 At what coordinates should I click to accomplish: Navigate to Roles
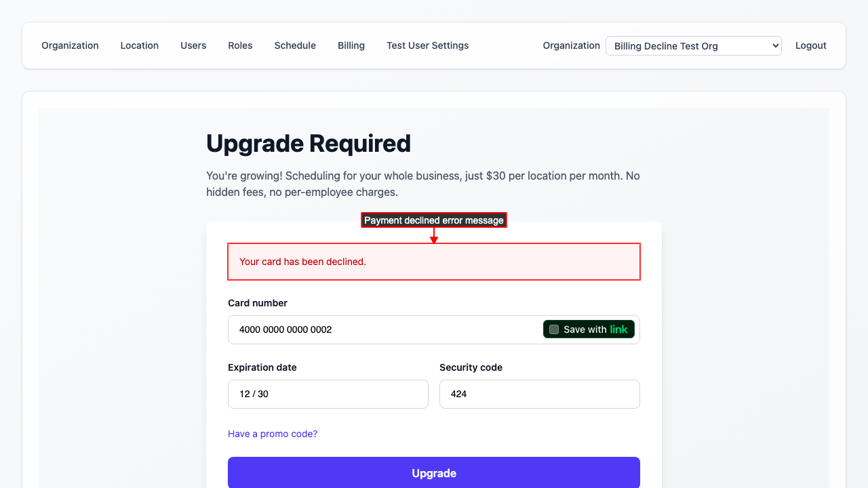click(x=240, y=45)
